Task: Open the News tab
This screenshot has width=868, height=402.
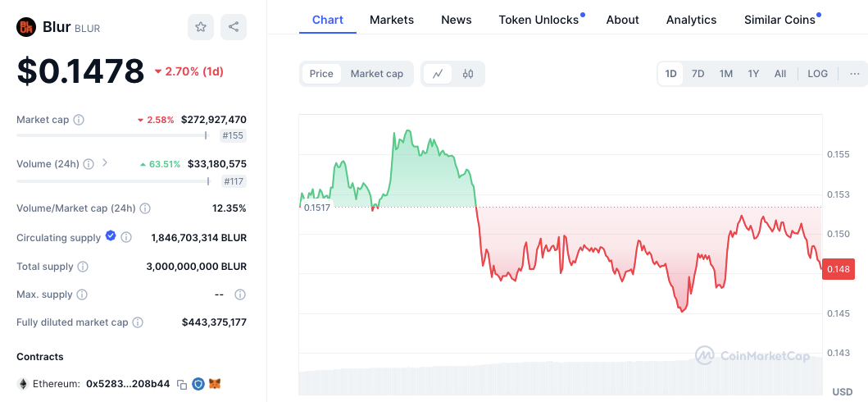Action: coord(457,20)
